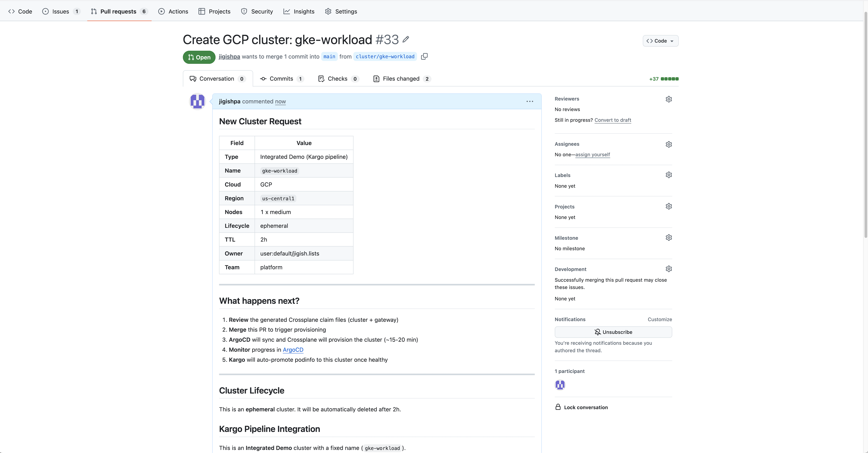The image size is (868, 453).
Task: Switch to the Commits tab
Action: [x=281, y=79]
